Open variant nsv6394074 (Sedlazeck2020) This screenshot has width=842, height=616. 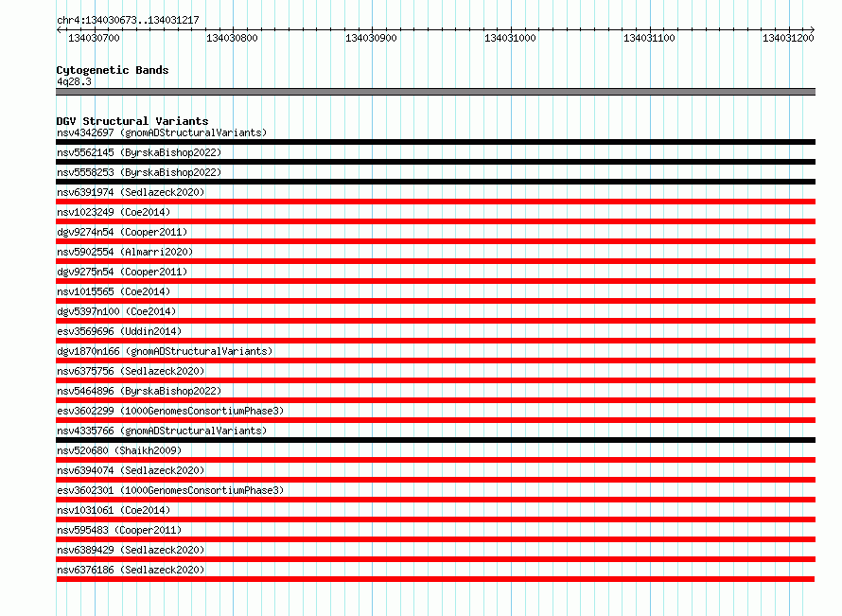point(131,470)
